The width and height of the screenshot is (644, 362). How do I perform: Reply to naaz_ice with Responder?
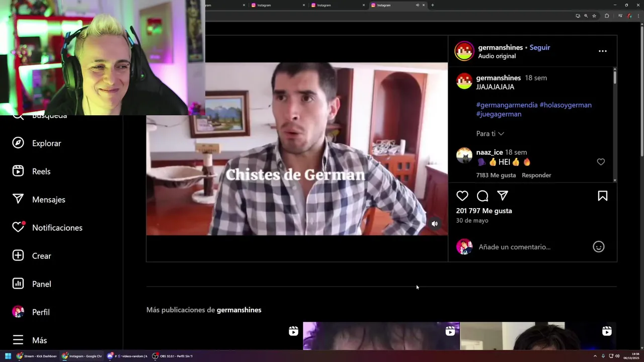pos(536,175)
